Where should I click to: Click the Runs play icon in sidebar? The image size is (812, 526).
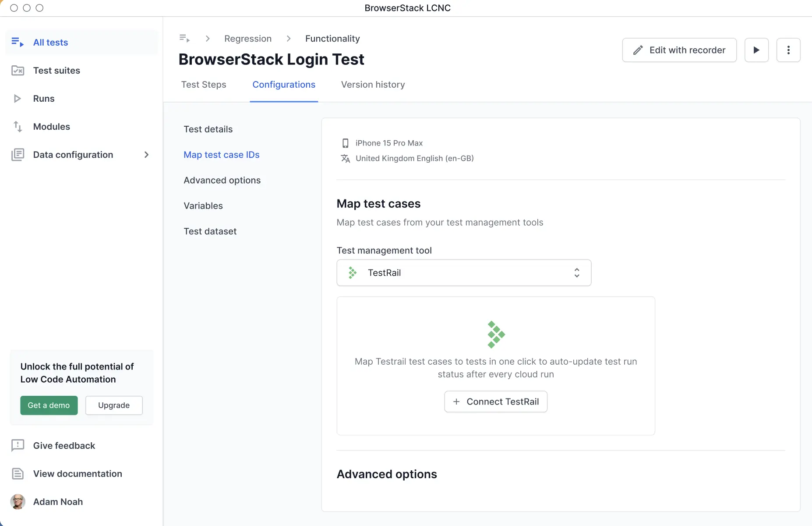18,98
